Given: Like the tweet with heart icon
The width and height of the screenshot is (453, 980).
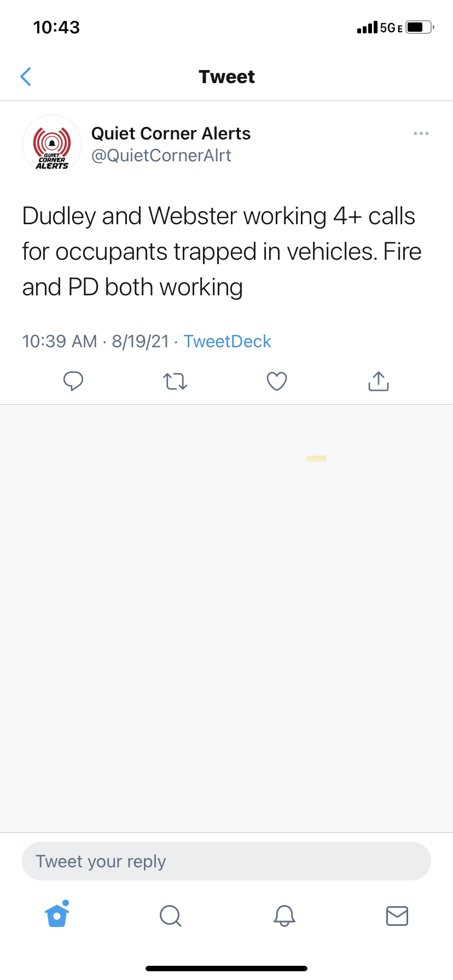Looking at the screenshot, I should [x=277, y=381].
